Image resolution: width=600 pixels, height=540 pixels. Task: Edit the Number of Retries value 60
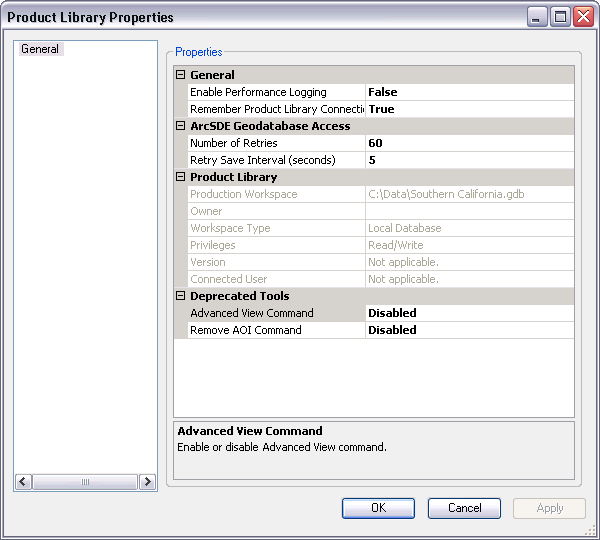(470, 143)
